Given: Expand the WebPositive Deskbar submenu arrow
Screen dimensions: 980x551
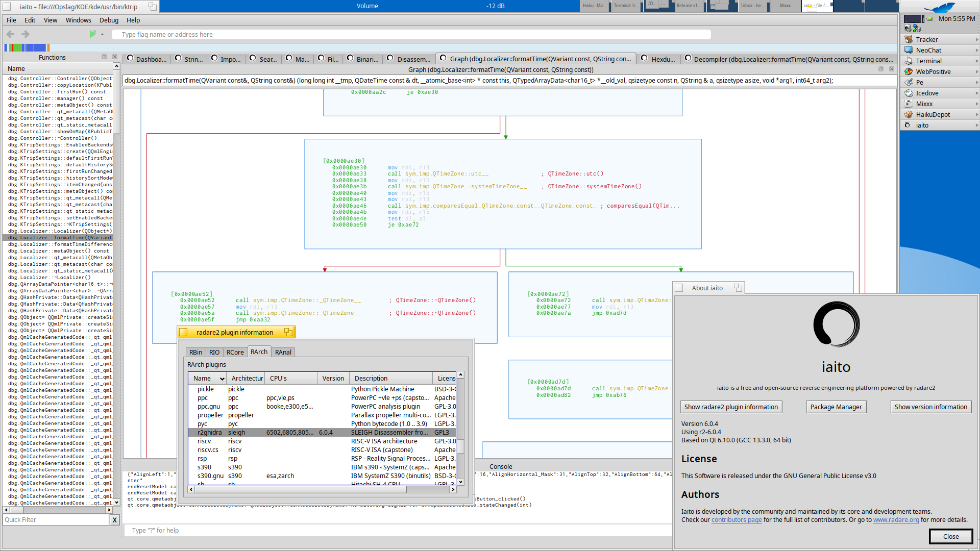Looking at the screenshot, I should [x=976, y=71].
